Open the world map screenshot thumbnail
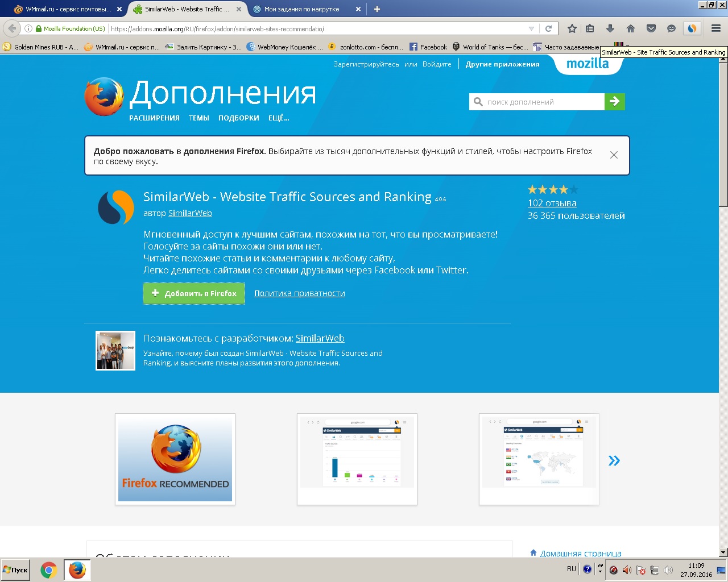The height and width of the screenshot is (582, 728). 539,459
